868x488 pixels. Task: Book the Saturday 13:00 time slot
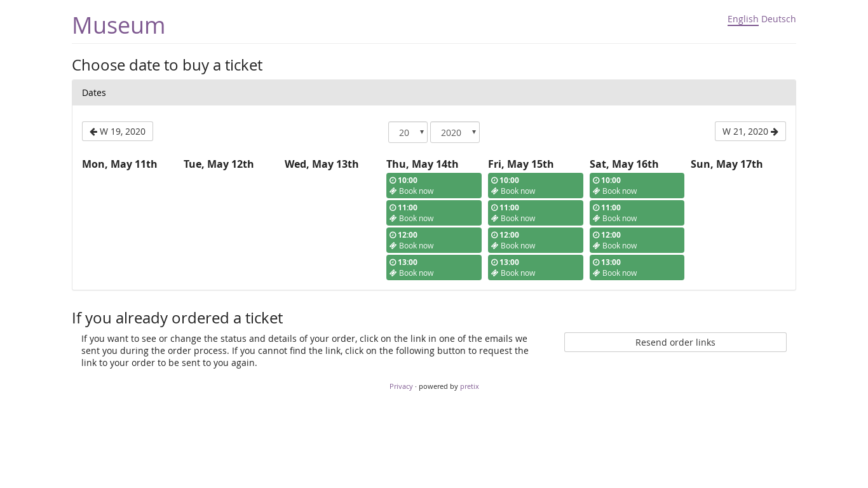[x=637, y=268]
